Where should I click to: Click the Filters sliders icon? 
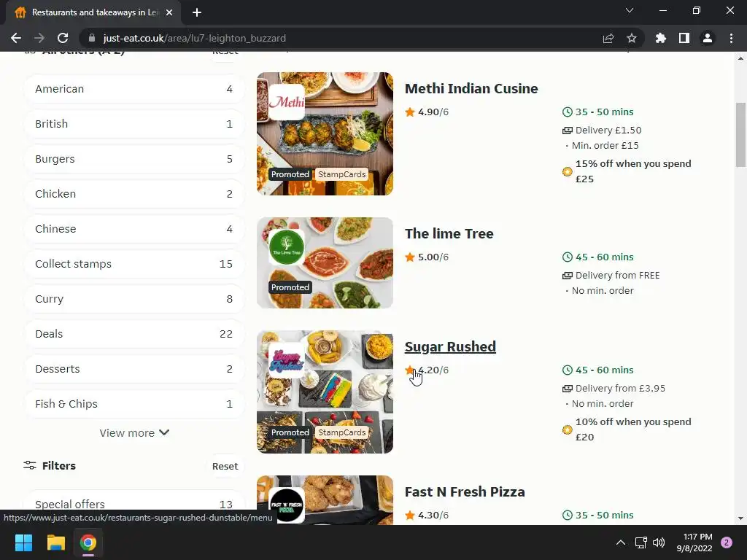click(x=30, y=466)
